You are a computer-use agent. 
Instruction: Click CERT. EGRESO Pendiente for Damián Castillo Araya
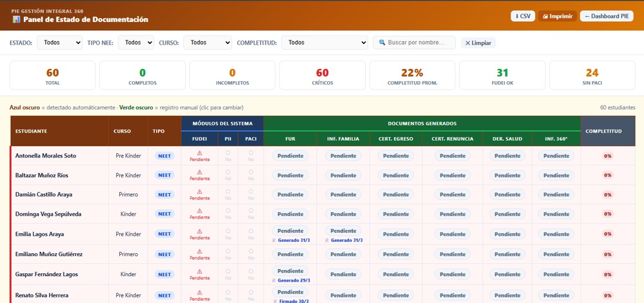396,194
